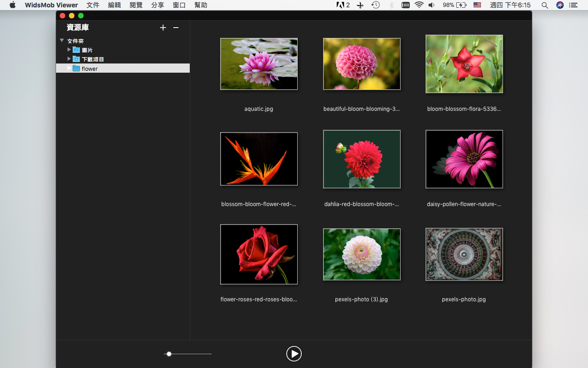
Task: Open the Siri icon in the menu bar
Action: coord(560,5)
